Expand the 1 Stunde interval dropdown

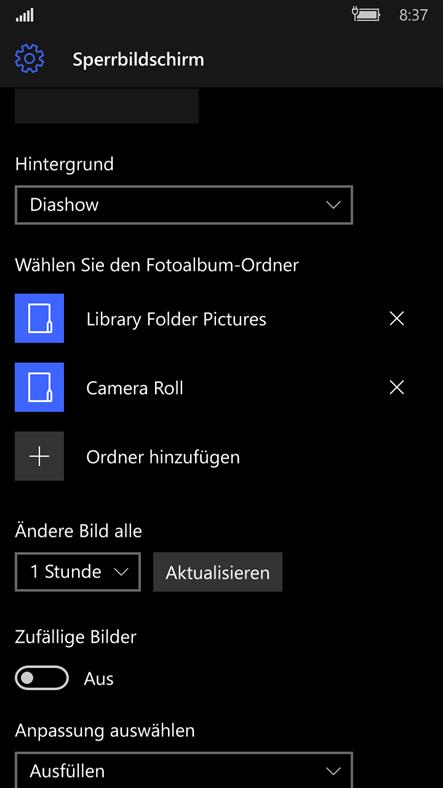click(x=78, y=572)
